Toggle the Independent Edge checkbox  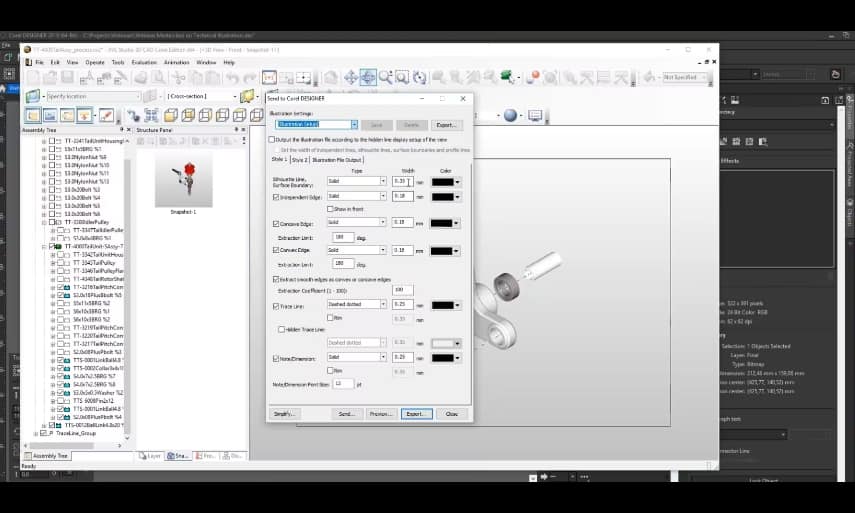(x=276, y=197)
